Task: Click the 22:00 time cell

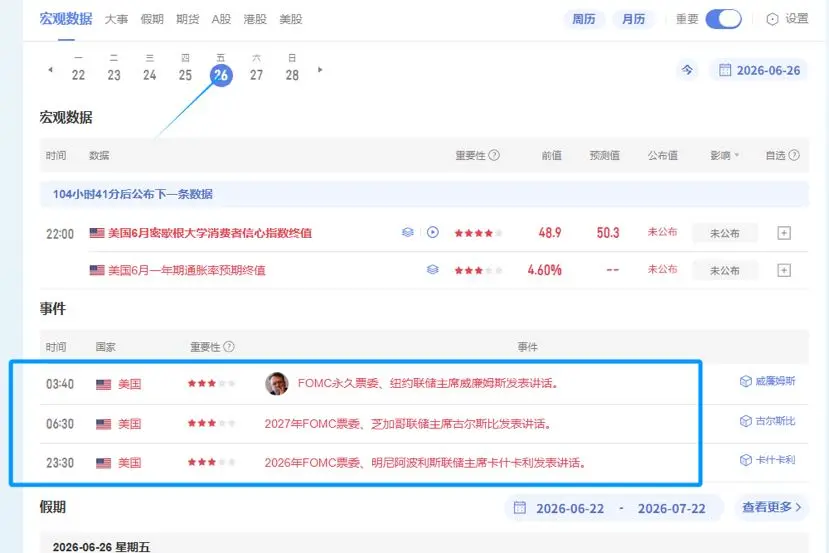Action: (x=60, y=234)
